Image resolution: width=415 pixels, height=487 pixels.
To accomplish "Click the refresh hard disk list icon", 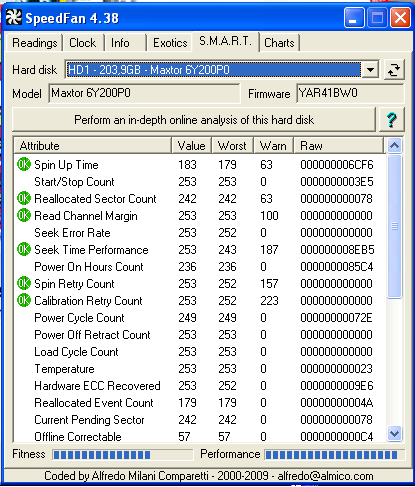I will [394, 70].
